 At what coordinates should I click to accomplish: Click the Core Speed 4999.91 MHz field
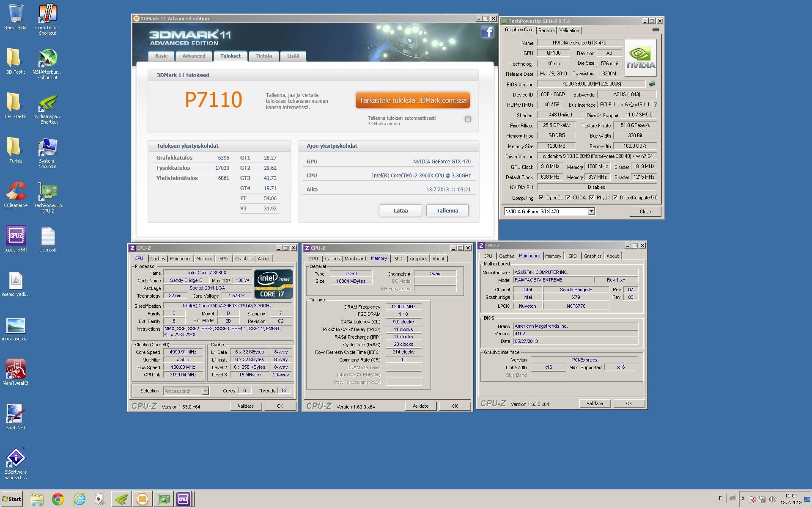coord(183,352)
